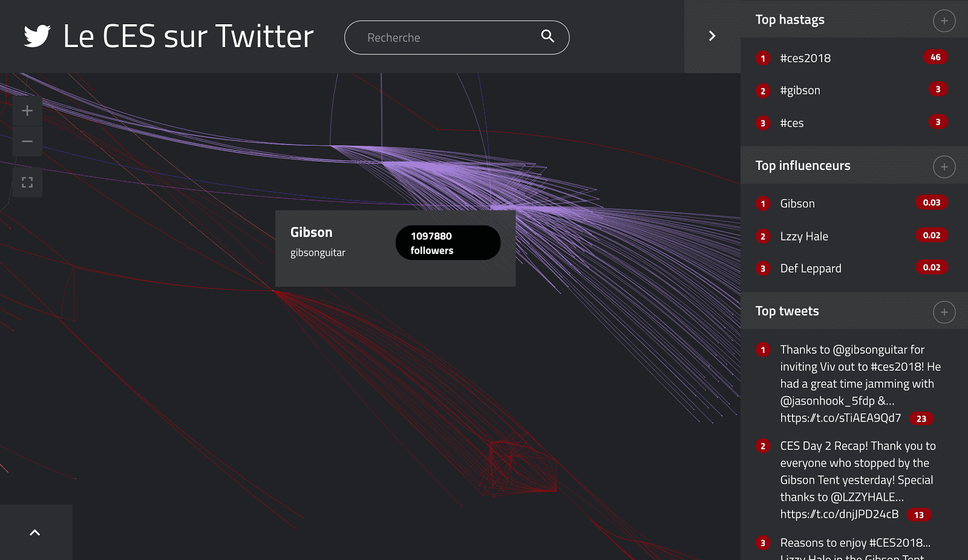This screenshot has height=560, width=968.
Task: Click the Top tweets heading
Action: pyautogui.click(x=787, y=311)
